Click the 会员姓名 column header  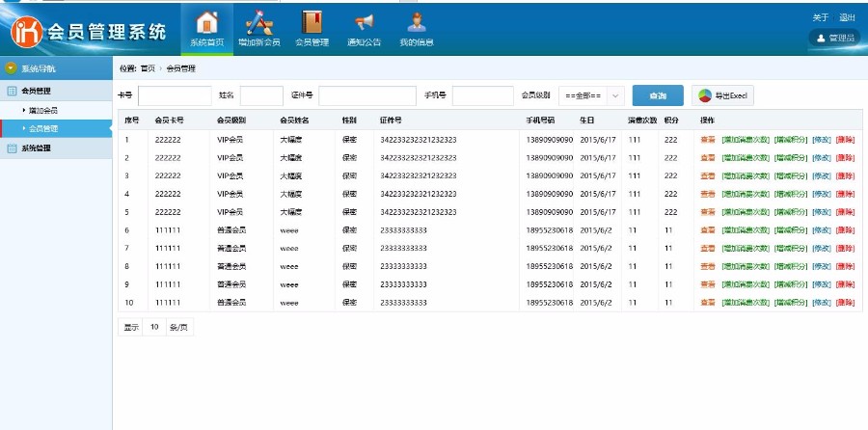(x=294, y=121)
